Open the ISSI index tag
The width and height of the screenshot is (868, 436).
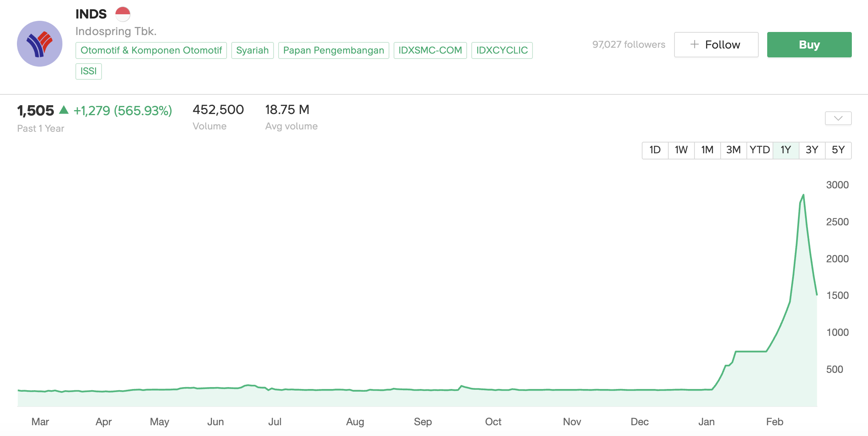click(88, 71)
